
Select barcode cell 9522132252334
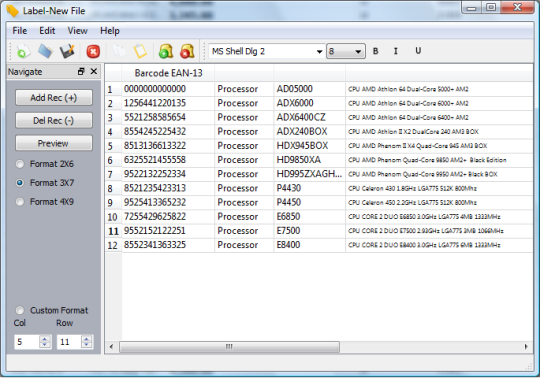pyautogui.click(x=168, y=174)
